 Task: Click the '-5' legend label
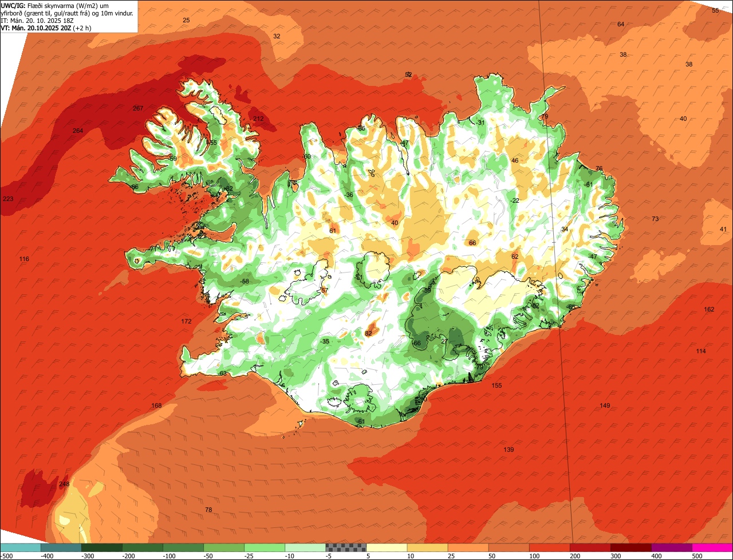(x=330, y=556)
